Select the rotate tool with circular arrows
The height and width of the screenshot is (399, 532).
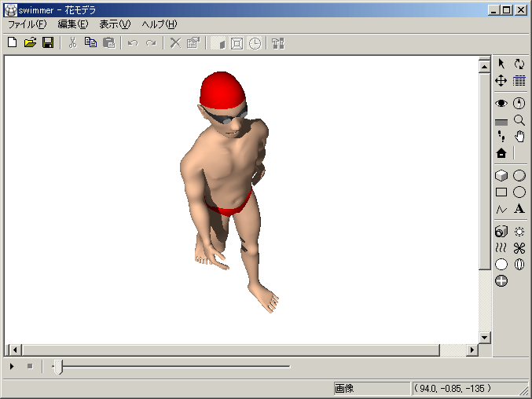tap(519, 64)
